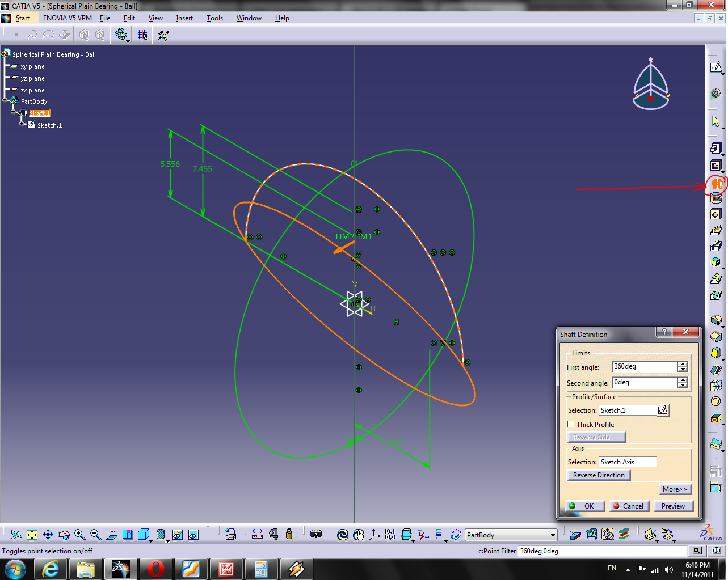Image resolution: width=728 pixels, height=580 pixels.
Task: Select the Multi-sections Solid tool
Action: [x=716, y=279]
